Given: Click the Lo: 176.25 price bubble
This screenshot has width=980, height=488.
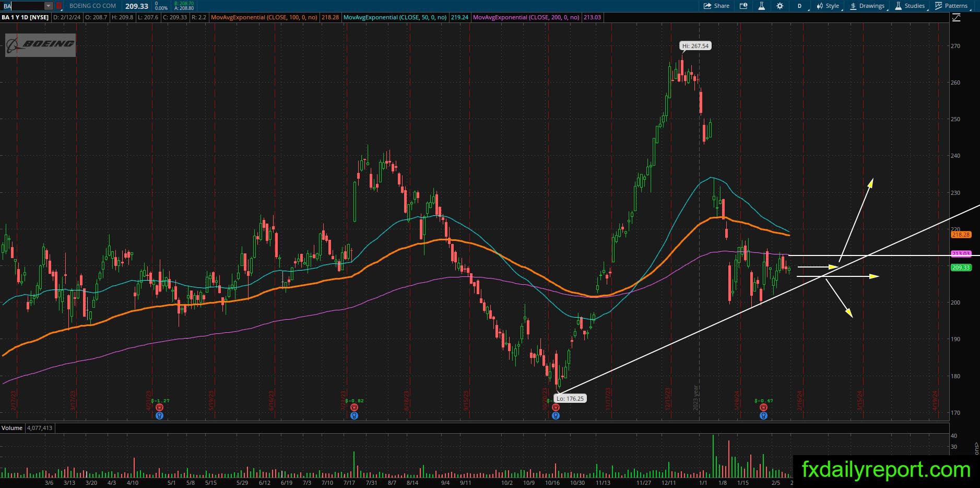Looking at the screenshot, I should 570,398.
